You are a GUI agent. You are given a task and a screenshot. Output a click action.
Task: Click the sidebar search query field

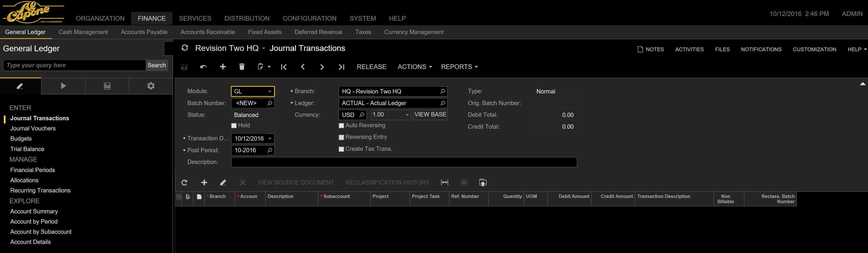pyautogui.click(x=74, y=65)
